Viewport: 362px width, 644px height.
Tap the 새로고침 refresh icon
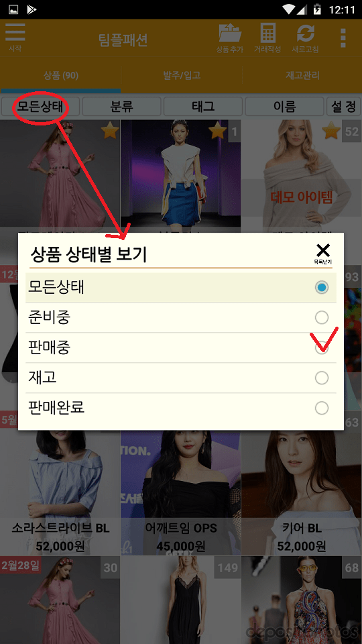[x=305, y=38]
